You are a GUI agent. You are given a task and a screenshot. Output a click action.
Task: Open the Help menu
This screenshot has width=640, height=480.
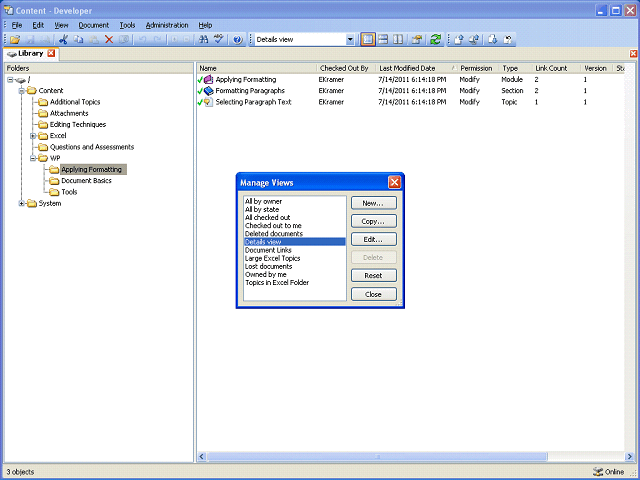click(x=205, y=25)
